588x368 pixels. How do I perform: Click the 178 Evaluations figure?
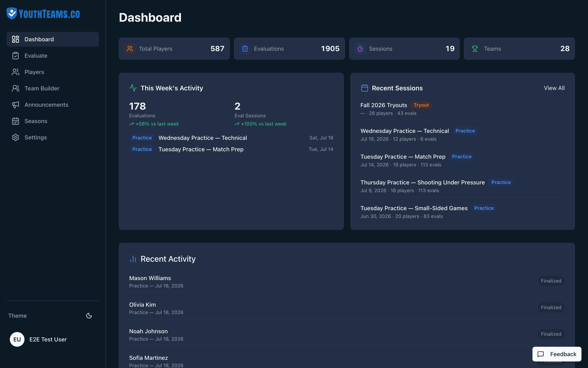click(138, 106)
